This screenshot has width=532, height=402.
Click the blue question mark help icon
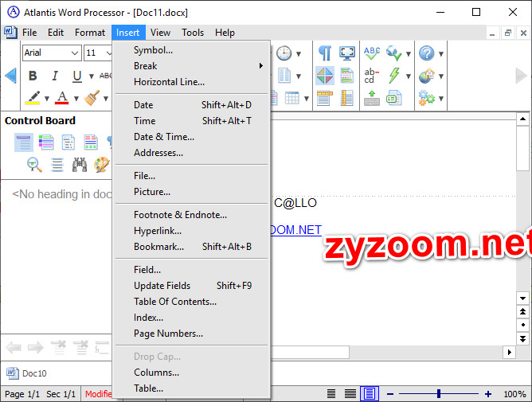point(427,53)
